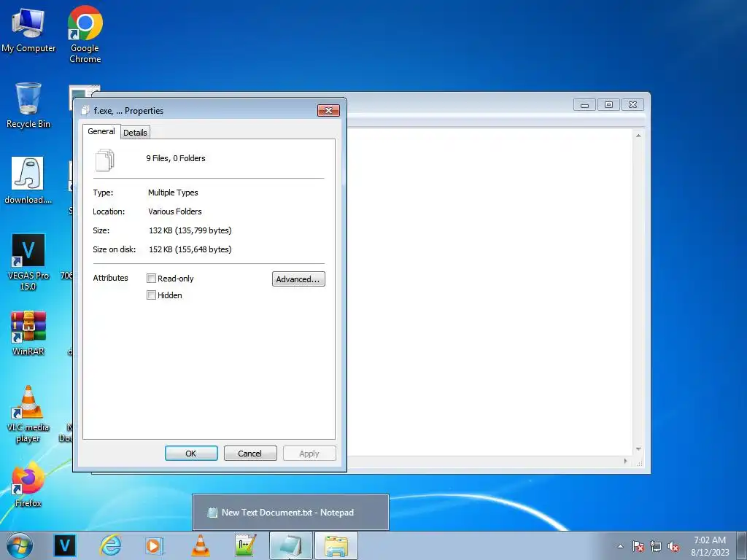The height and width of the screenshot is (560, 747).
Task: Close the Properties dialog with X
Action: 329,111
